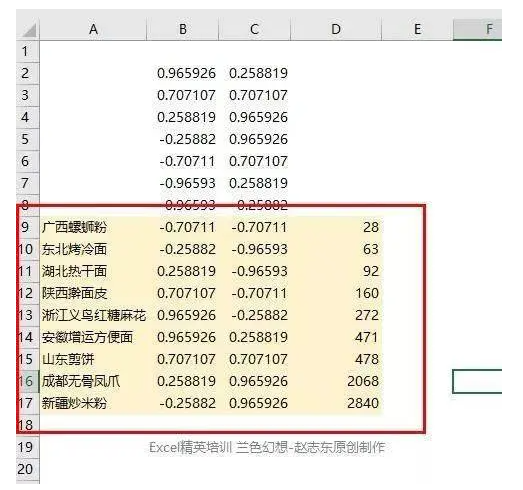
Task: Click cell containing 东北烤冷面
Action: click(93, 250)
